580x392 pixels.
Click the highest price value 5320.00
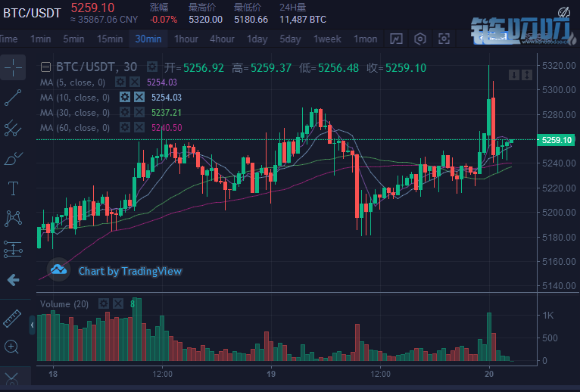pyautogui.click(x=206, y=20)
